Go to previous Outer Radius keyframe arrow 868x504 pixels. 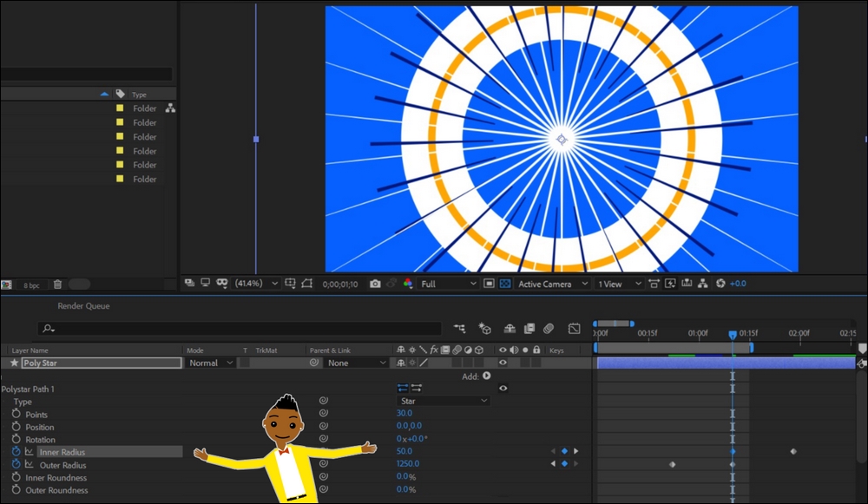coord(552,463)
